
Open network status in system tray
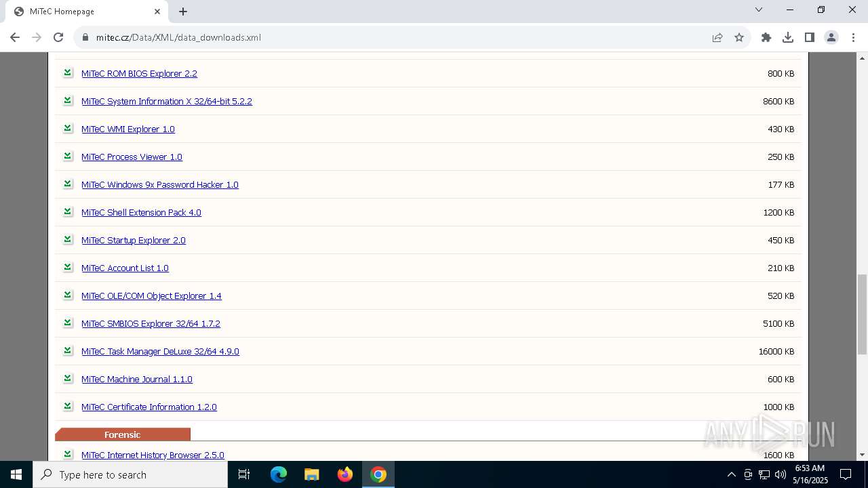coord(764,474)
